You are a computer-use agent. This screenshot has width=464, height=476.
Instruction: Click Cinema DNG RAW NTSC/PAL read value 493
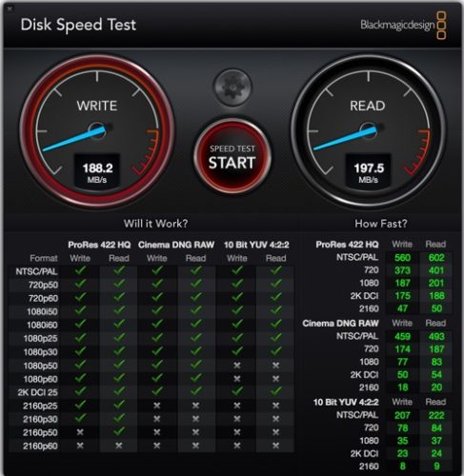click(x=436, y=336)
